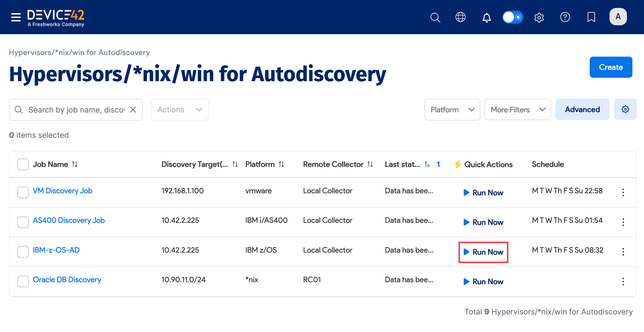
Task: Focus the job name search field
Action: tap(76, 110)
